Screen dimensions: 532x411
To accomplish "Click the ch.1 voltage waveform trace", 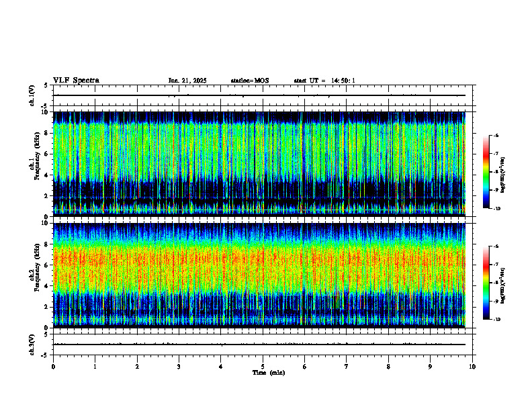I will tap(259, 95).
